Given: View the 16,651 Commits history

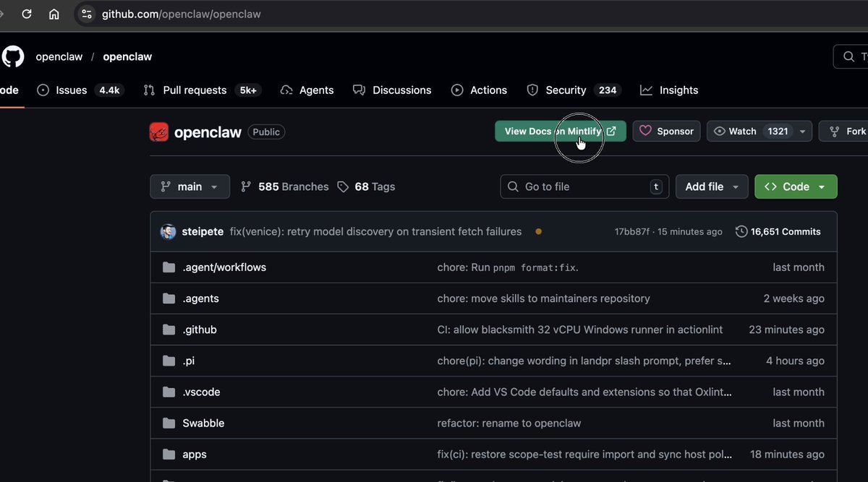Looking at the screenshot, I should [778, 232].
